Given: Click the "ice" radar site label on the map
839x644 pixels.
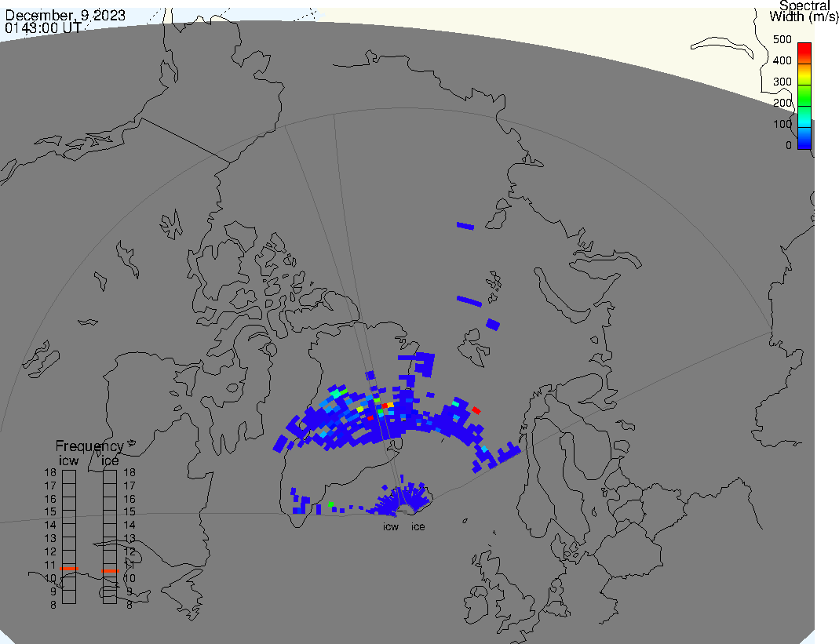Looking at the screenshot, I should (418, 527).
